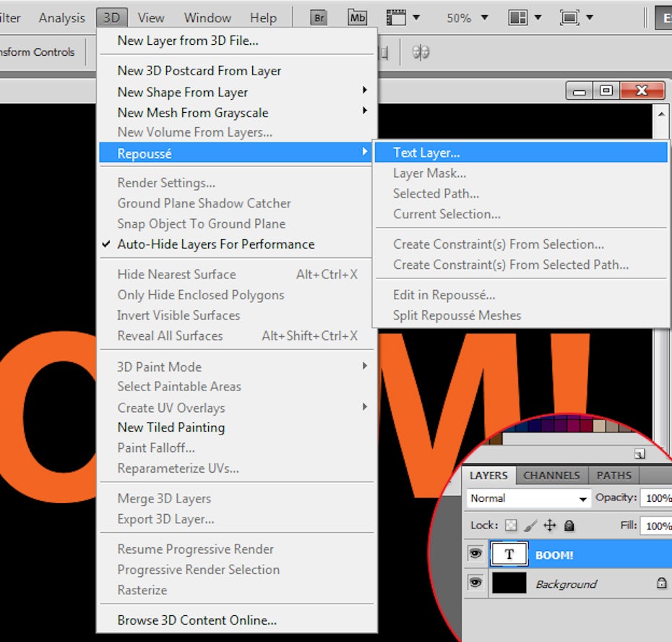Toggle Auto-Hide Layers For Performance
This screenshot has width=672, height=642.
coord(216,244)
